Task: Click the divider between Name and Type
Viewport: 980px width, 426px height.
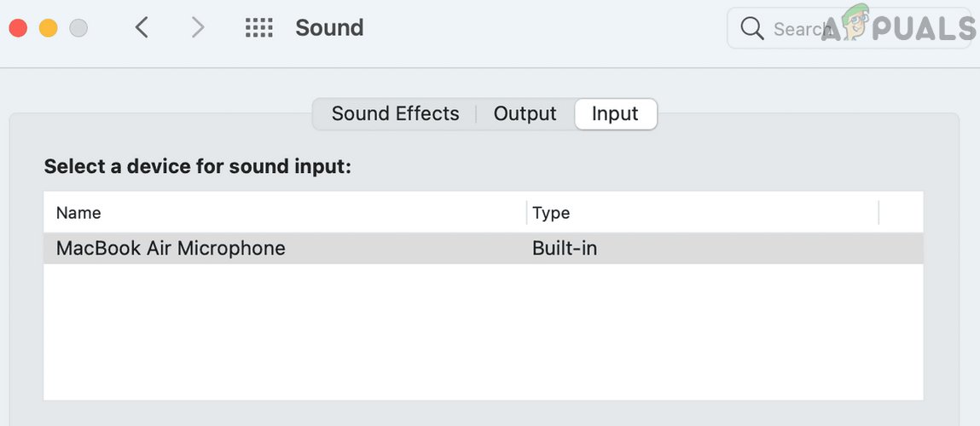Action: click(526, 213)
